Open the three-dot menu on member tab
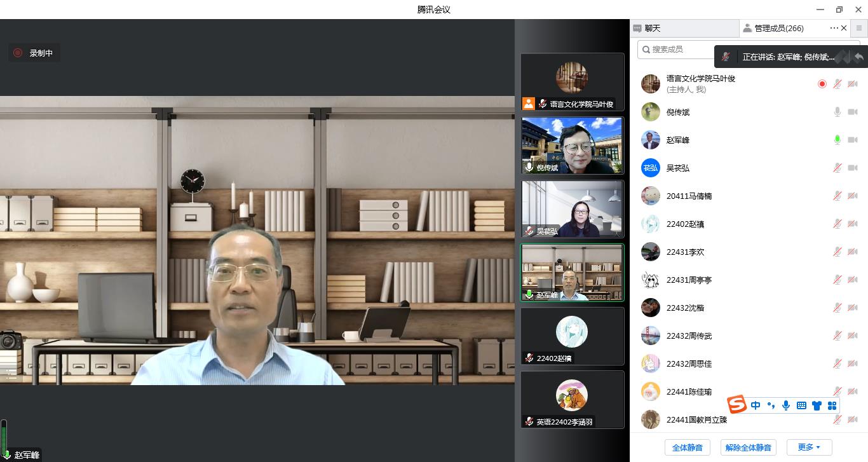Image resolution: width=868 pixels, height=462 pixels. [x=834, y=28]
